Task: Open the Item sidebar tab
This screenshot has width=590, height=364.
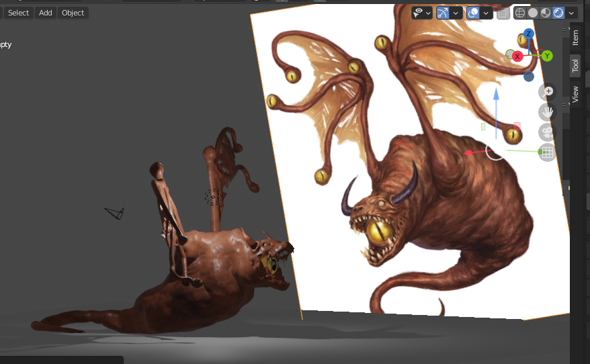Action: pyautogui.click(x=575, y=37)
